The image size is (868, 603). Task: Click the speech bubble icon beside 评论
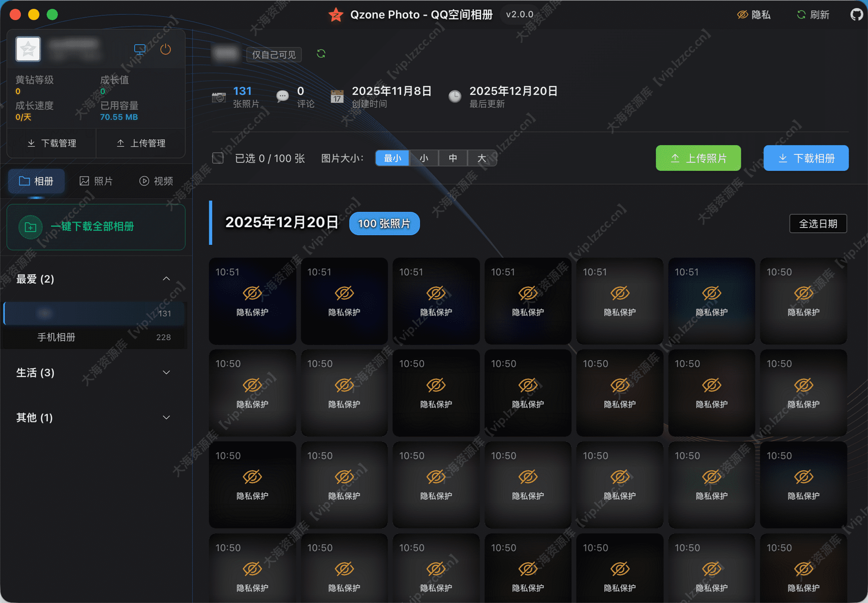point(283,96)
